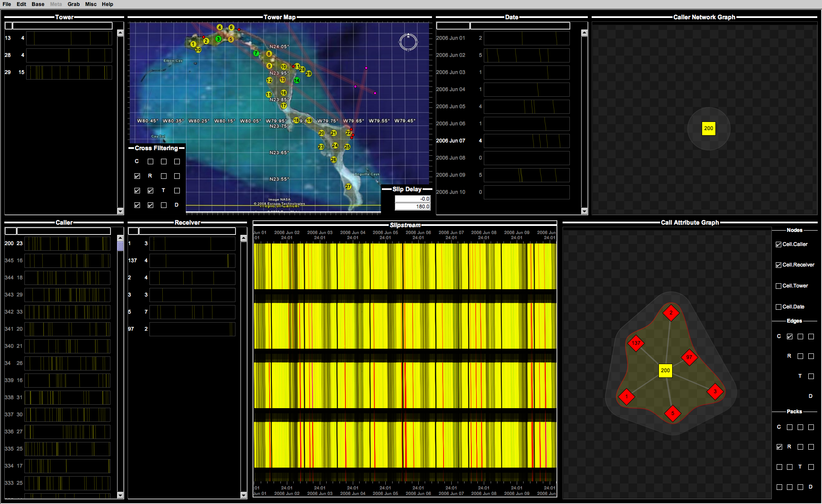Select tower marker 26 on the map

334,160
